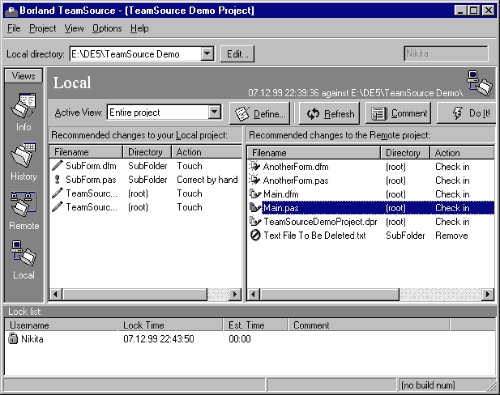Click the remove icon beside Text File To Be Deleted.txt
The height and width of the screenshot is (395, 500).
(255, 235)
